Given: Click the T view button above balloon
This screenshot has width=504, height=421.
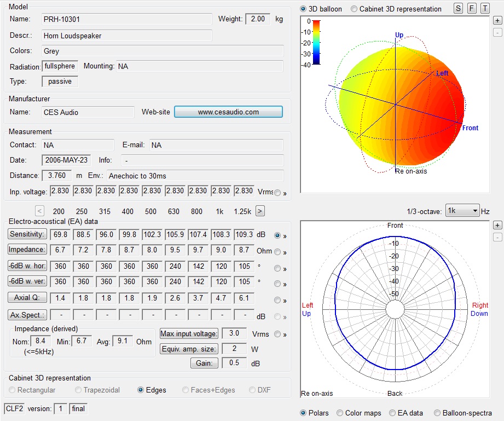Looking at the screenshot, I should point(485,9).
